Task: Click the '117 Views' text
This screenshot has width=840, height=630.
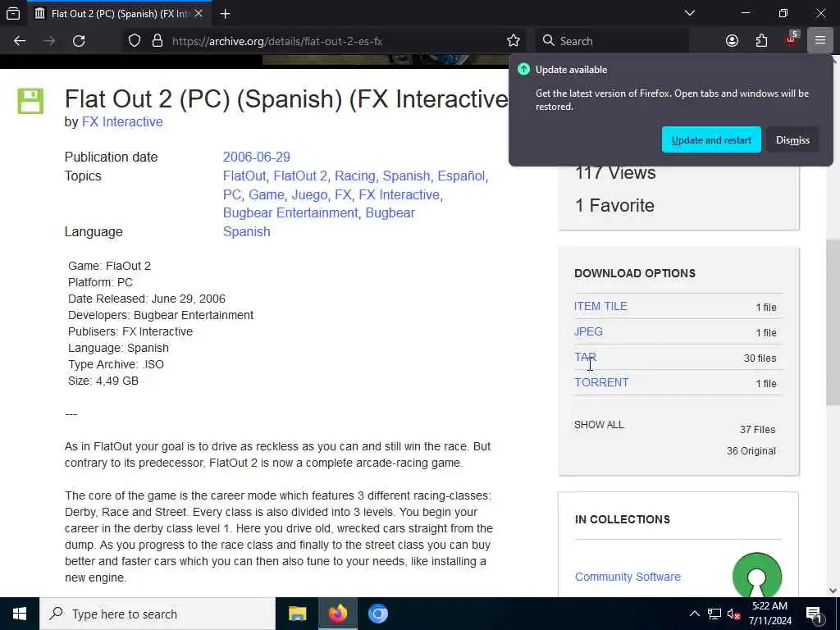Action: 615,172
